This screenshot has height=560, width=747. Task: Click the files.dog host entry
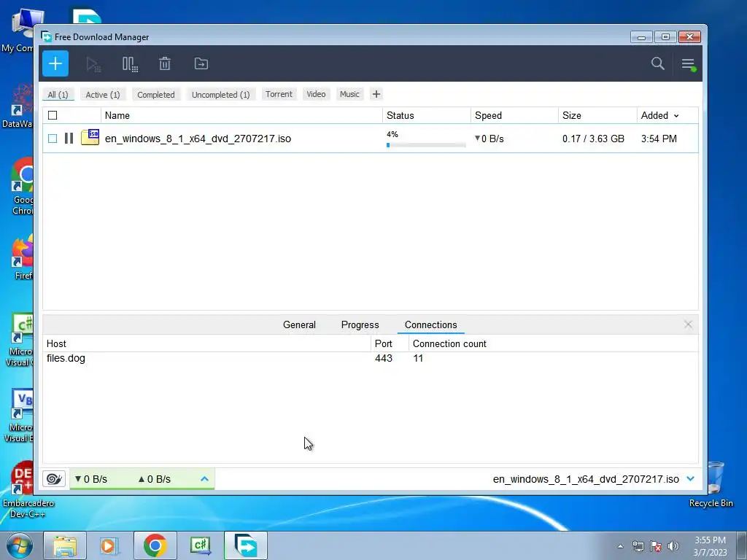point(66,358)
